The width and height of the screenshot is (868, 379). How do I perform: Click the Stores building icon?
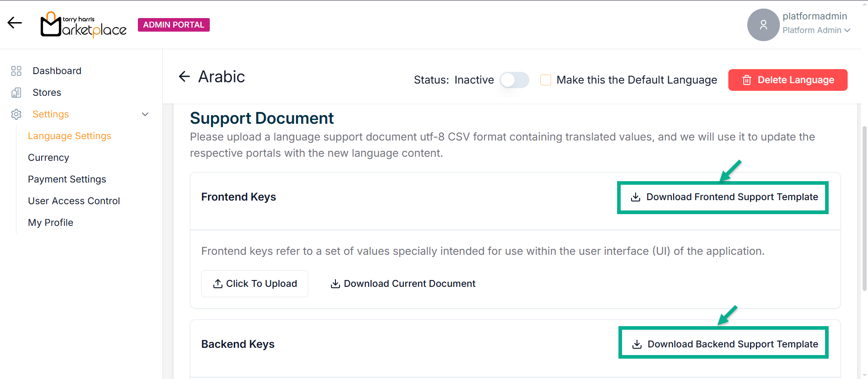tap(16, 93)
